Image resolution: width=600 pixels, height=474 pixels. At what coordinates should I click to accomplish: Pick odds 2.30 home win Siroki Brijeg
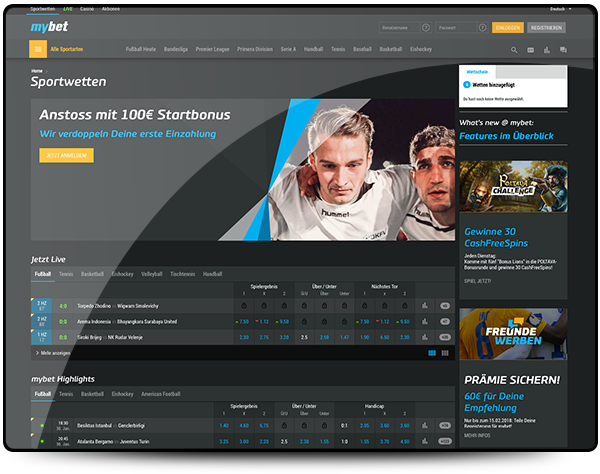click(244, 337)
